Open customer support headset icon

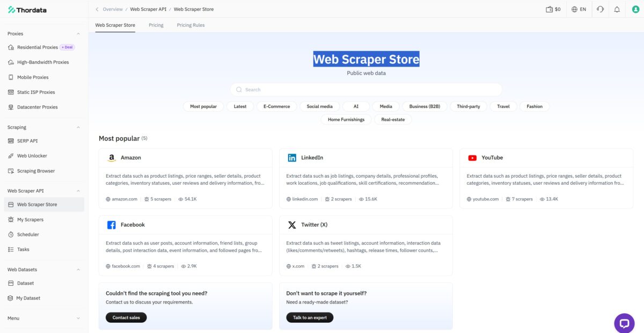tap(600, 10)
